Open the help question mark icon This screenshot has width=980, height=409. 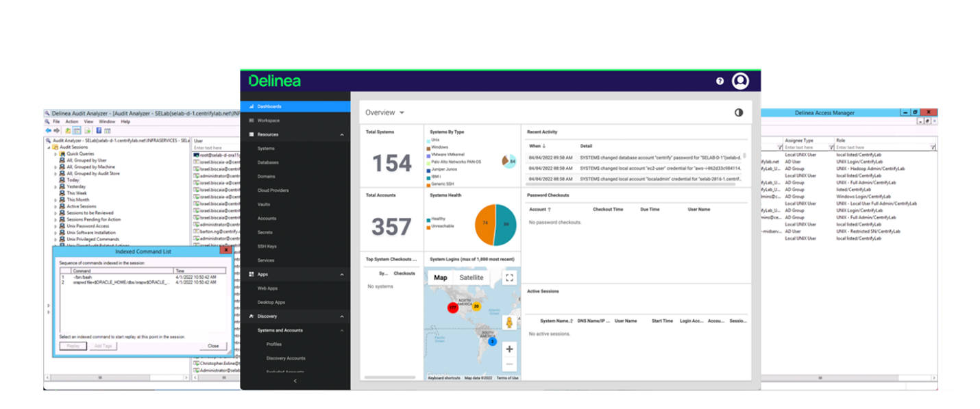(720, 81)
